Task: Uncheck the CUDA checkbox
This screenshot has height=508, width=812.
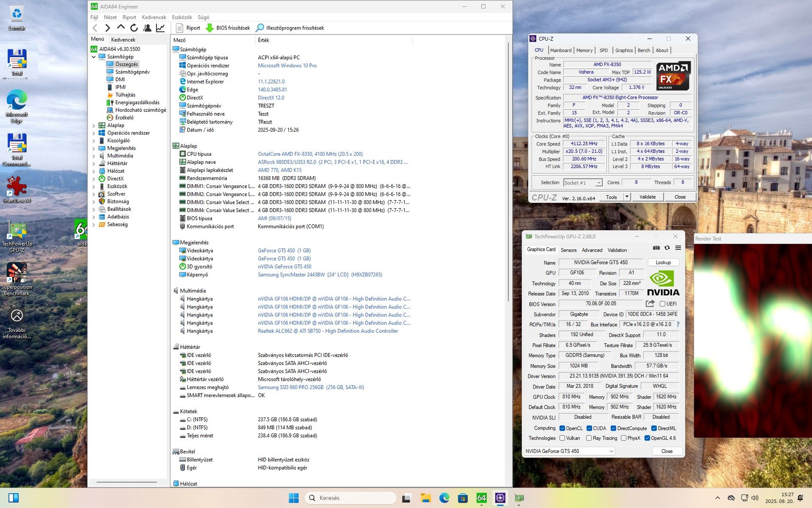Action: tap(589, 428)
